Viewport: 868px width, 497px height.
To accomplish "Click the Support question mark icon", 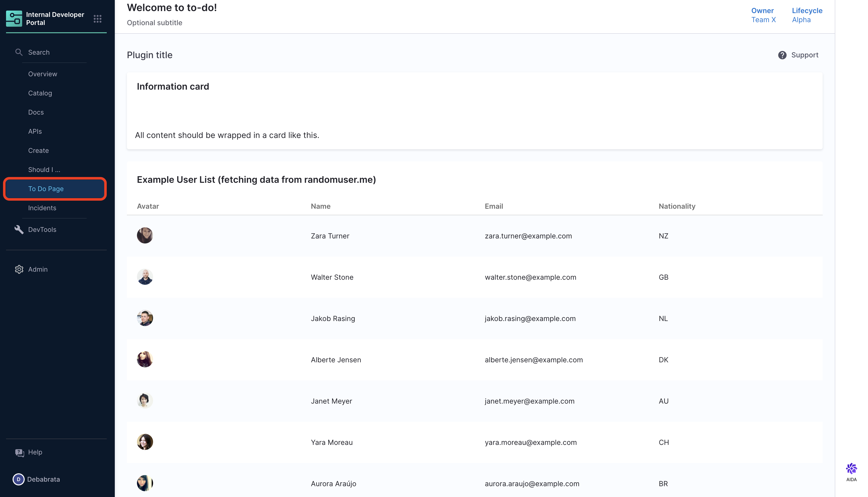I will coord(782,55).
